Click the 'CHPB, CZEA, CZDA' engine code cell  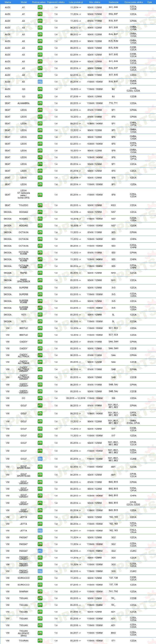click(133, 89)
